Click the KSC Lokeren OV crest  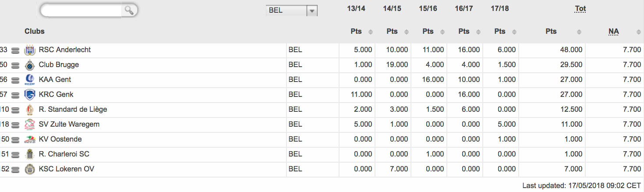30,169
